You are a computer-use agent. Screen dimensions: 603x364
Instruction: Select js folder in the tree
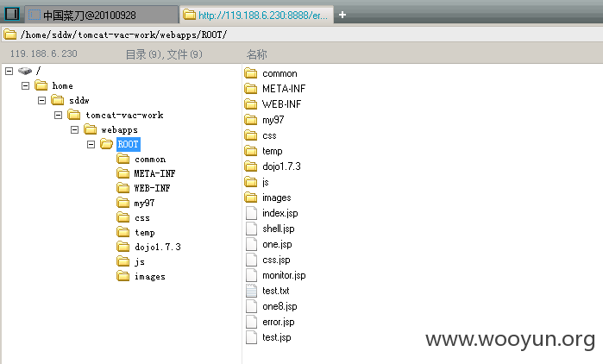[140, 261]
